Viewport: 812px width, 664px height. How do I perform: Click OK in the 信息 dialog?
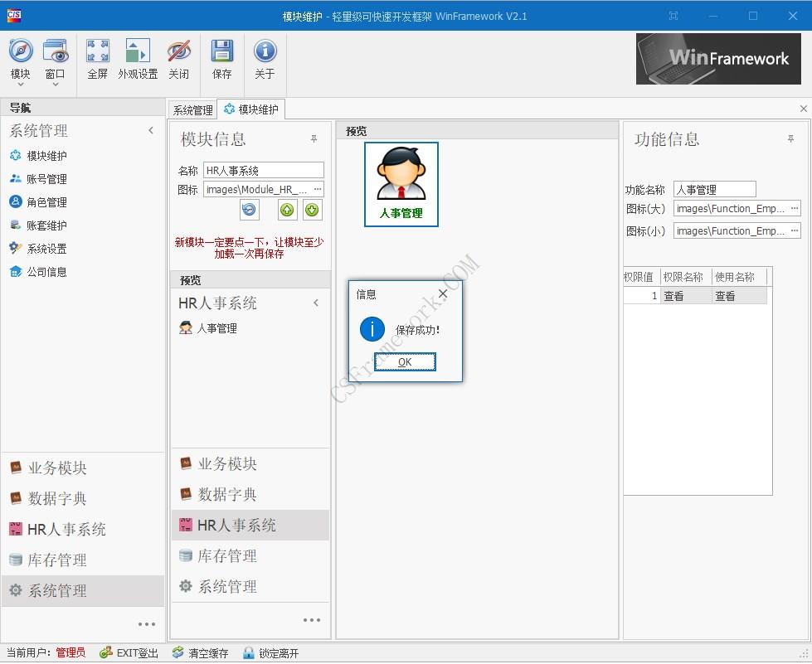point(405,361)
